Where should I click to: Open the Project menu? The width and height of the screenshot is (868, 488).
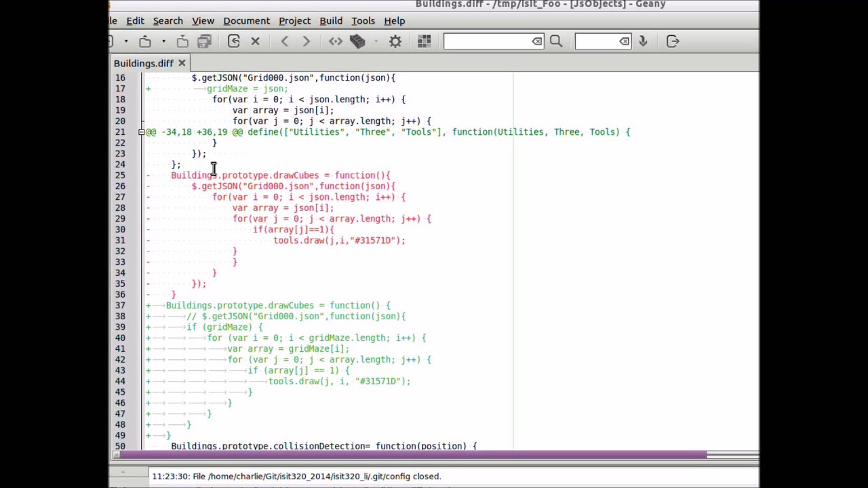294,21
